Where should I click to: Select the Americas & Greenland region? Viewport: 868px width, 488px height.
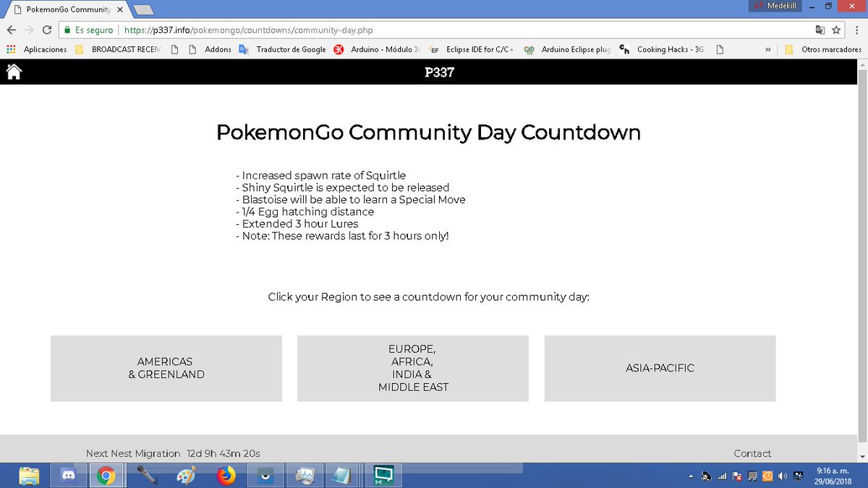(x=166, y=368)
